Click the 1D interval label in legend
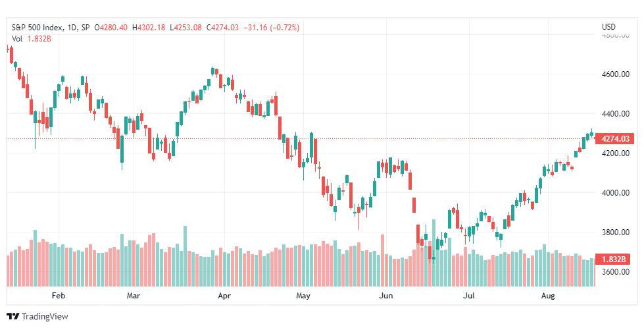 [x=72, y=28]
